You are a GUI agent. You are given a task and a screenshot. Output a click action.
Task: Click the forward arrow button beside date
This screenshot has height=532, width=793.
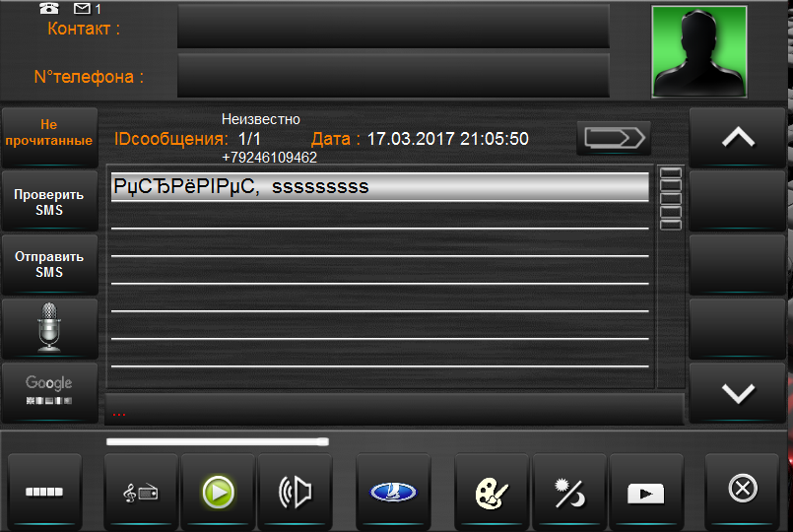point(614,138)
